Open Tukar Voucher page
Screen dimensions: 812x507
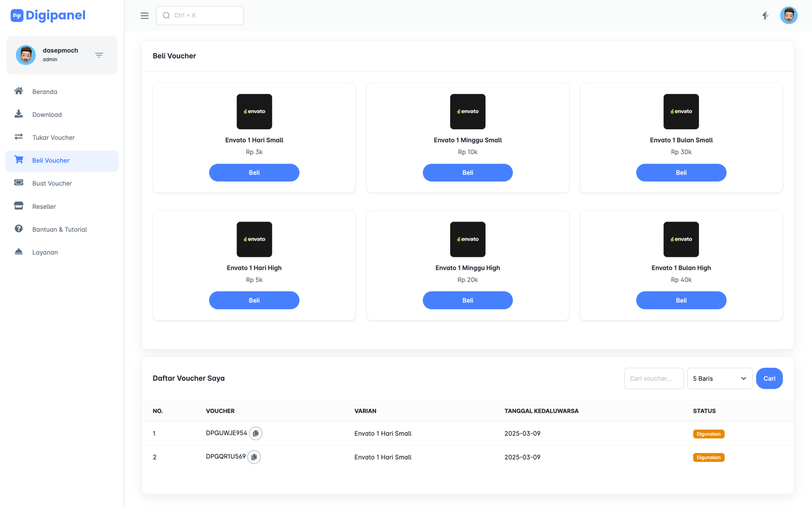(62, 138)
